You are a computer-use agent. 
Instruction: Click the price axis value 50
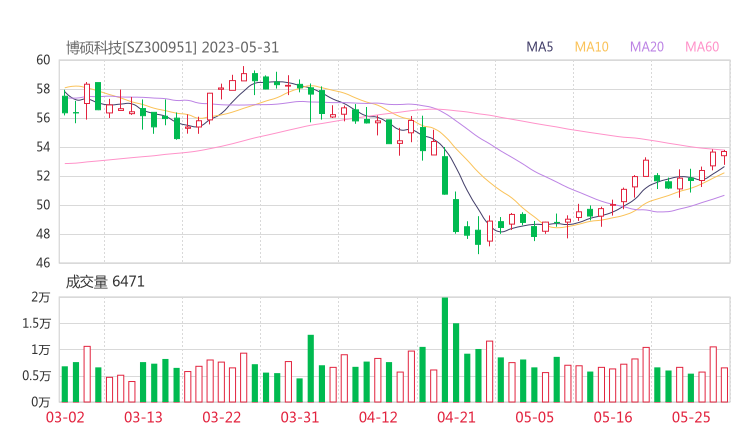click(x=43, y=205)
